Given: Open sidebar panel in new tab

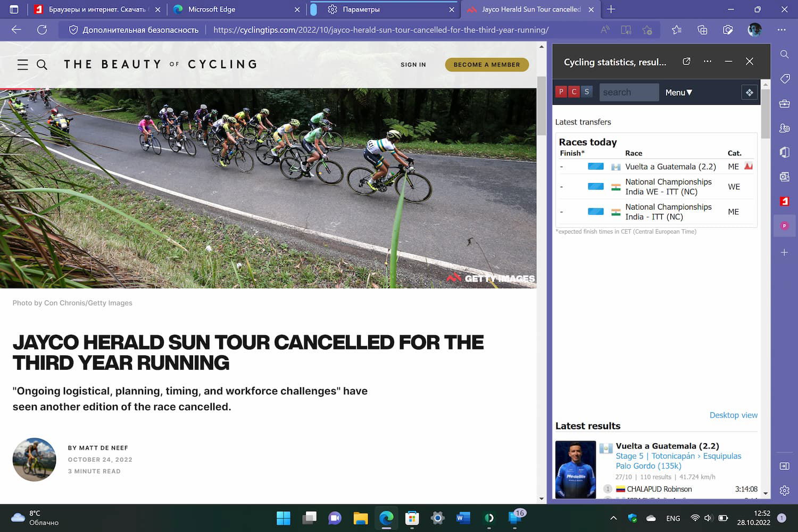Looking at the screenshot, I should tap(686, 62).
